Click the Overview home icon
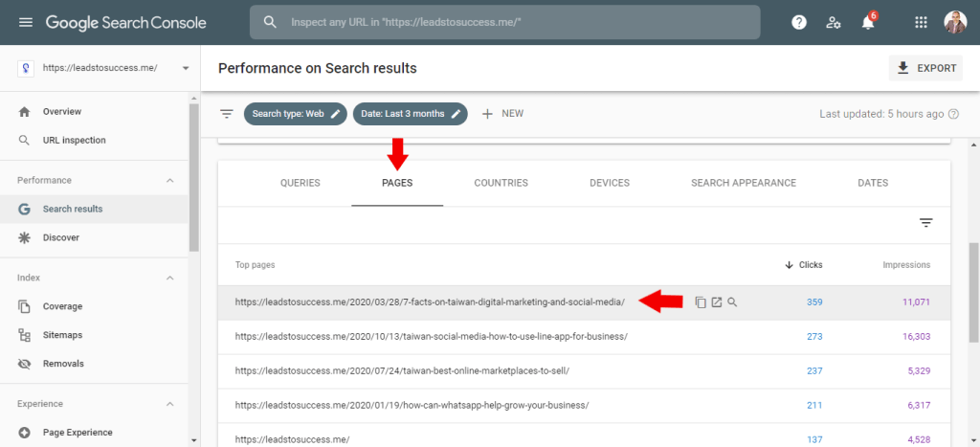 tap(24, 112)
